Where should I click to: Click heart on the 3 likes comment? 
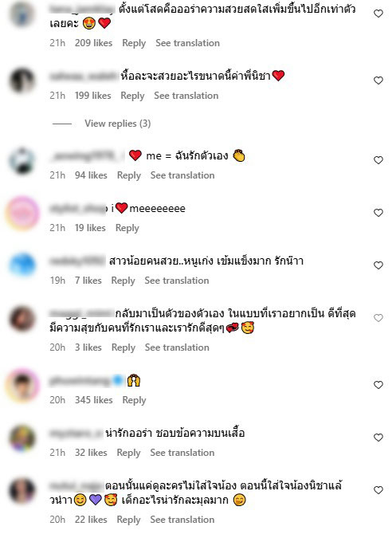click(x=378, y=318)
